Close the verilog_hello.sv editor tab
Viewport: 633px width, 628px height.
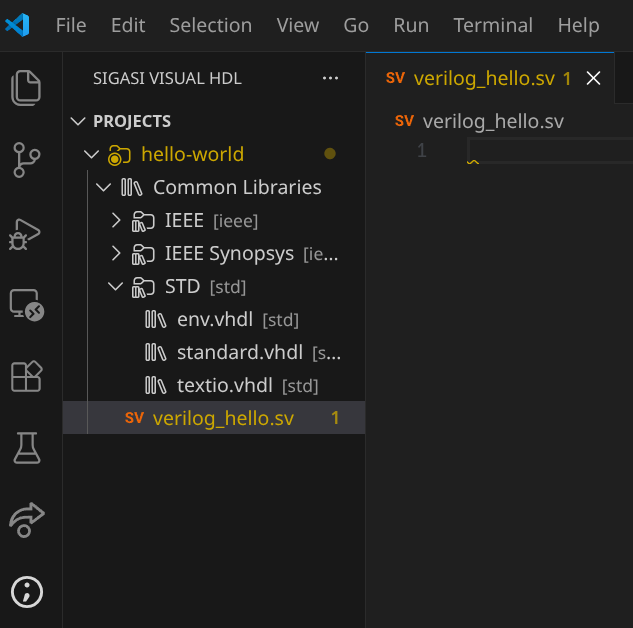pos(593,78)
